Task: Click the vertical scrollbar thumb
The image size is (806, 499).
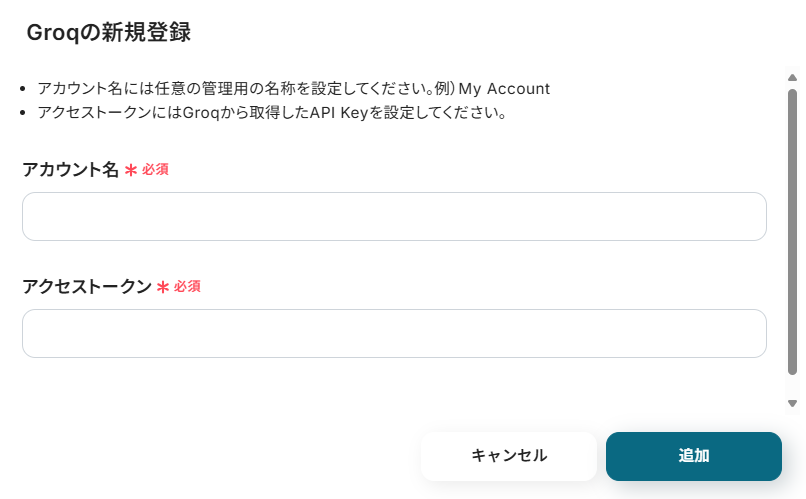Action: pos(792,230)
